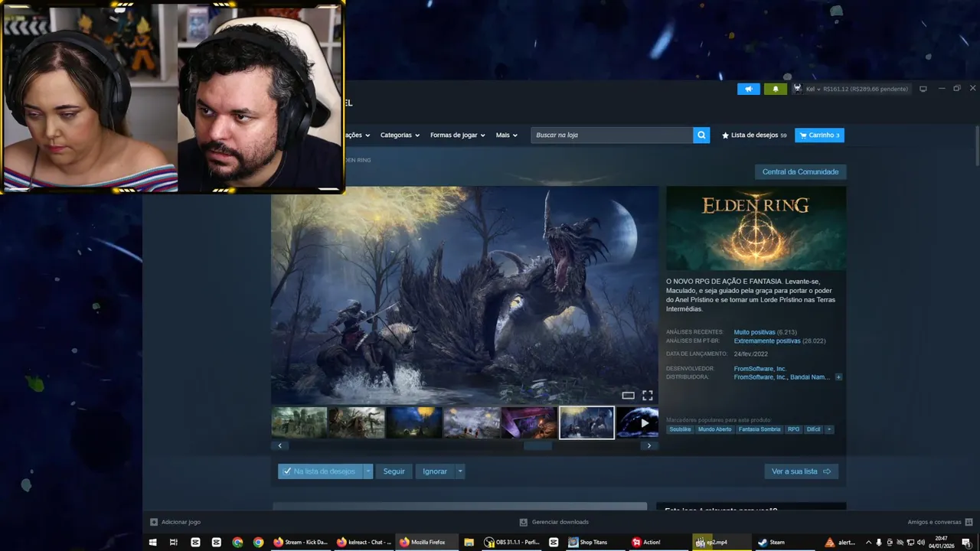
Task: Click 'Ver a sua lista' button
Action: click(x=801, y=471)
